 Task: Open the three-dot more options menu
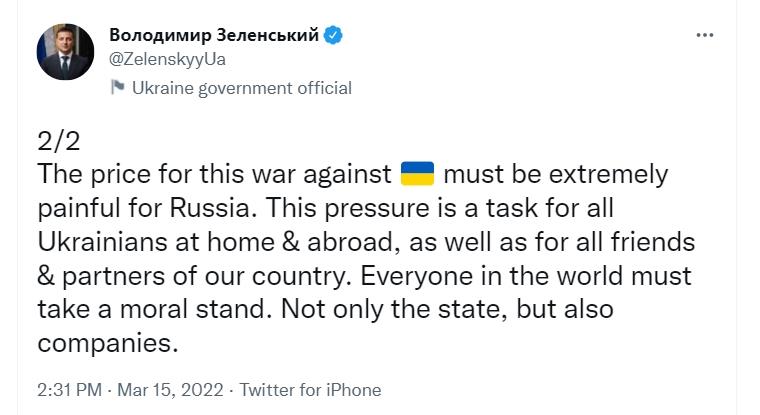(704, 35)
